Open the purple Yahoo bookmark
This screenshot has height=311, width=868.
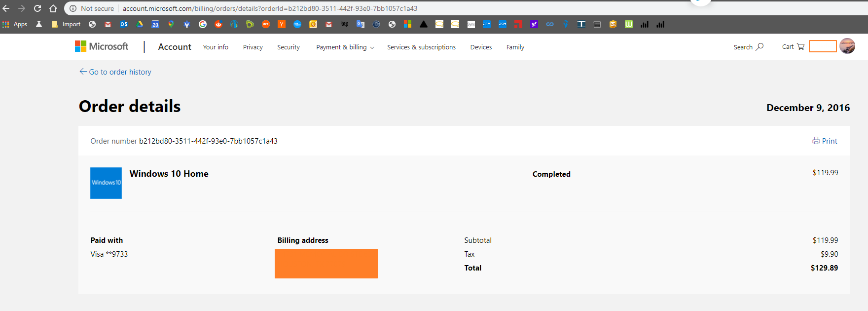(x=534, y=24)
